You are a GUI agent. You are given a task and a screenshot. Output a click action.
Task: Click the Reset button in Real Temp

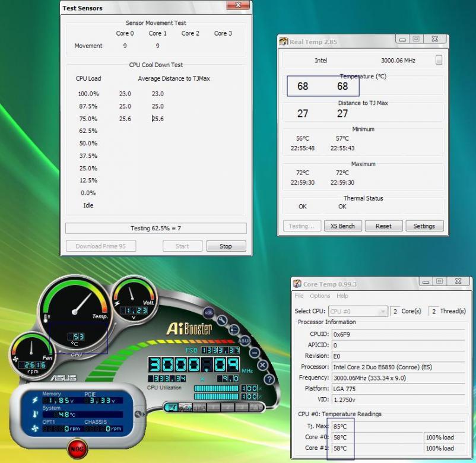pos(384,226)
